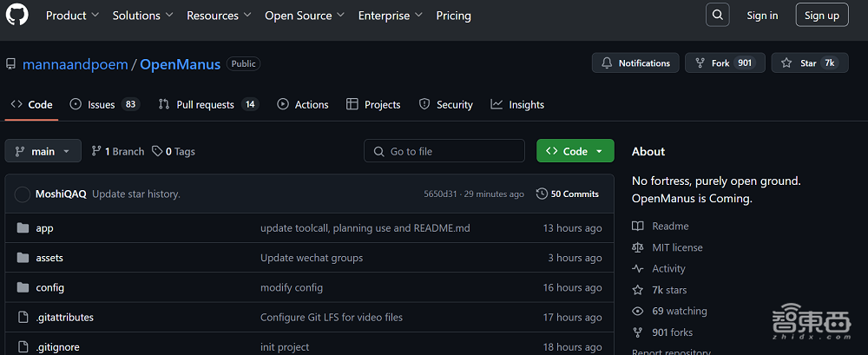Star the OpenManus repository
The image size is (868, 355).
(808, 63)
